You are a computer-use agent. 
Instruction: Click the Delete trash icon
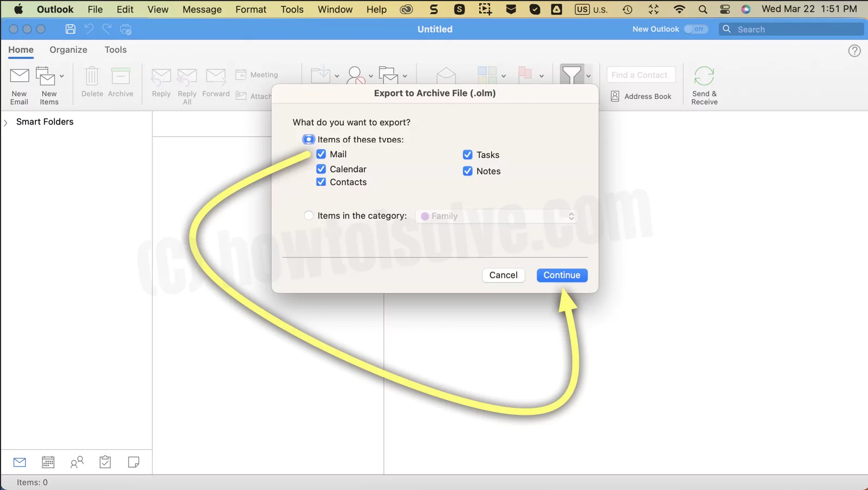(x=92, y=76)
